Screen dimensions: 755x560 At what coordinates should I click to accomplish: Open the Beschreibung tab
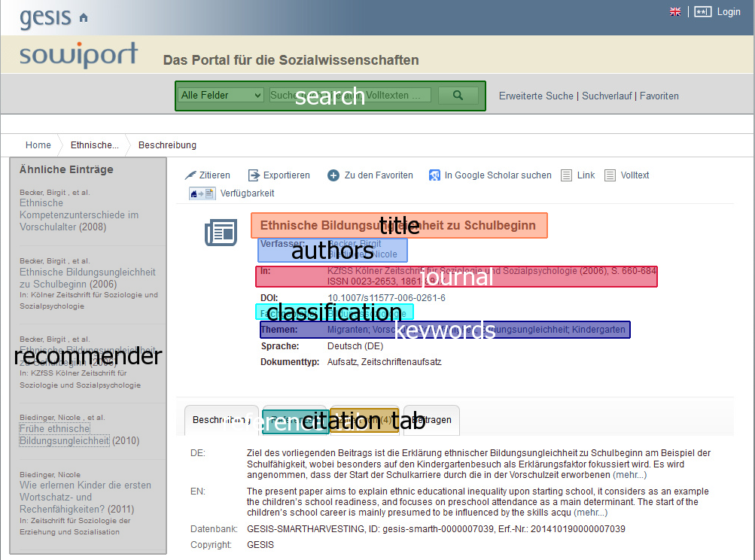(x=221, y=420)
